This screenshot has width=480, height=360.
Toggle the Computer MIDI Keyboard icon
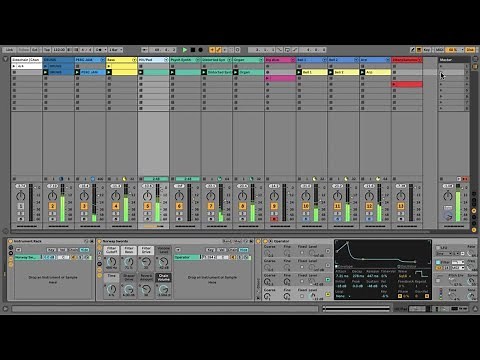pyautogui.click(x=419, y=50)
